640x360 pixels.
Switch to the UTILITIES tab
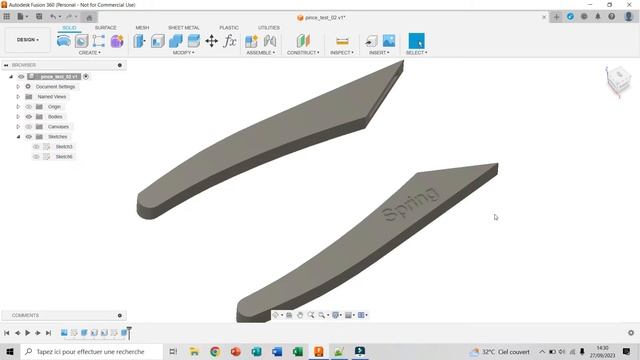click(269, 27)
